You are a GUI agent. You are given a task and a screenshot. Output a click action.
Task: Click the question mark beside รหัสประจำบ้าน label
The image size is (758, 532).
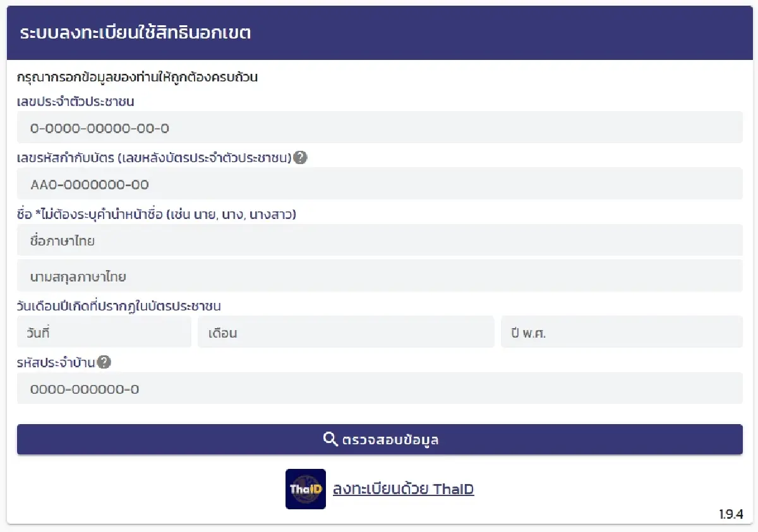point(105,362)
